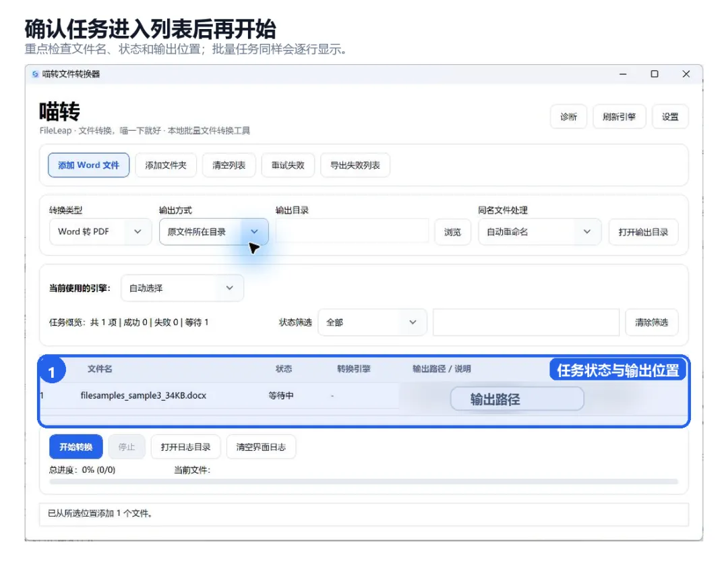Click the 文件名 column header

(x=100, y=369)
